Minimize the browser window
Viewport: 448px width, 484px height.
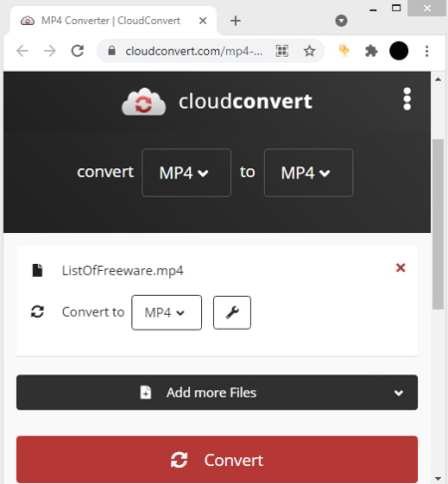[x=373, y=9]
